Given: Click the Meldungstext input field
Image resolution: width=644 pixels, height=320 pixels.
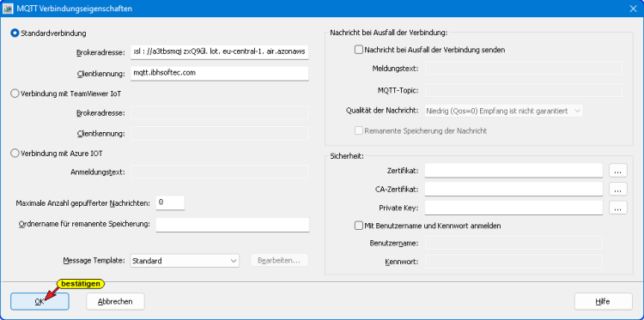Looking at the screenshot, I should (524, 68).
